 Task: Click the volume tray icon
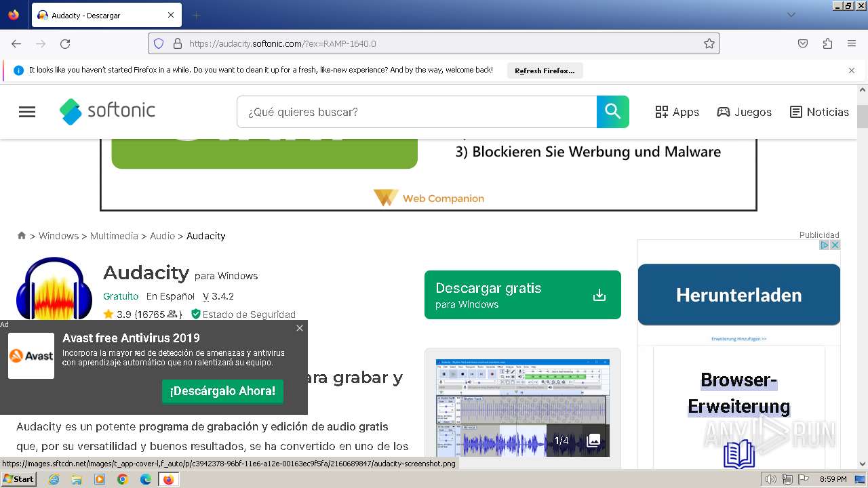click(x=770, y=479)
